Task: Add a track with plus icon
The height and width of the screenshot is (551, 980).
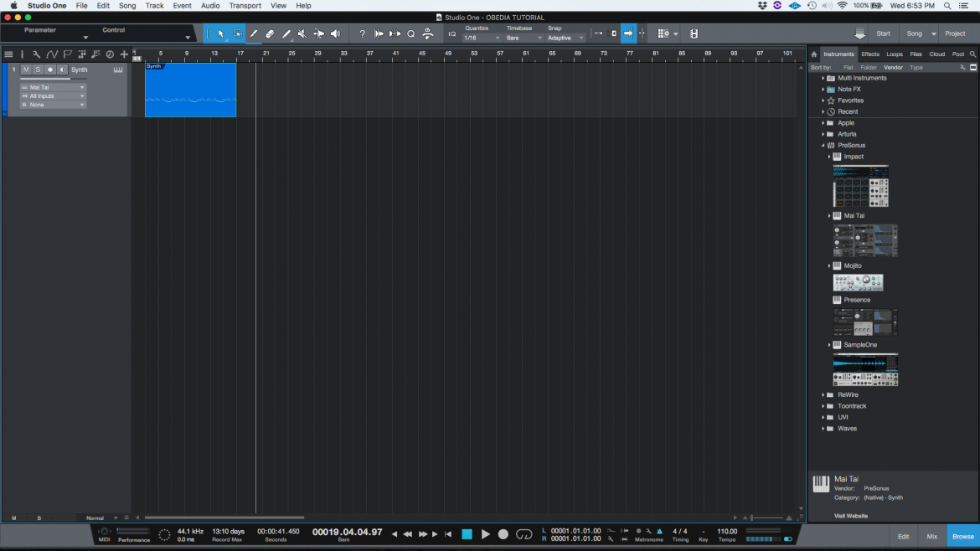Action: 124,54
